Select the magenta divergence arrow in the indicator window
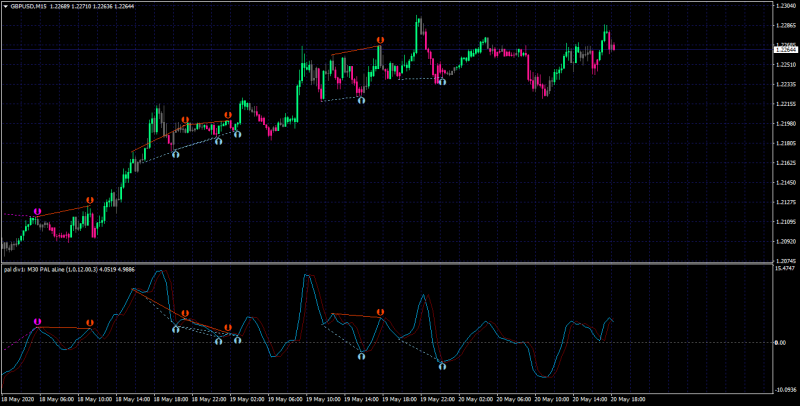This screenshot has height=406, width=800. click(37, 322)
